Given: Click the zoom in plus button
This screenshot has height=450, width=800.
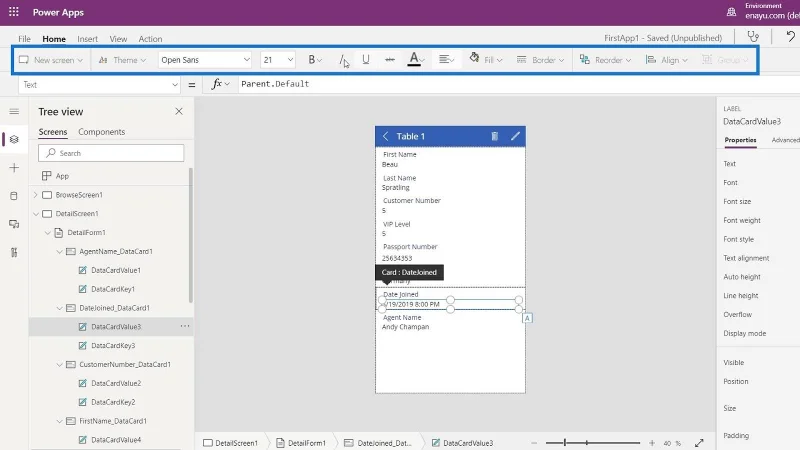Looking at the screenshot, I should tap(652, 443).
